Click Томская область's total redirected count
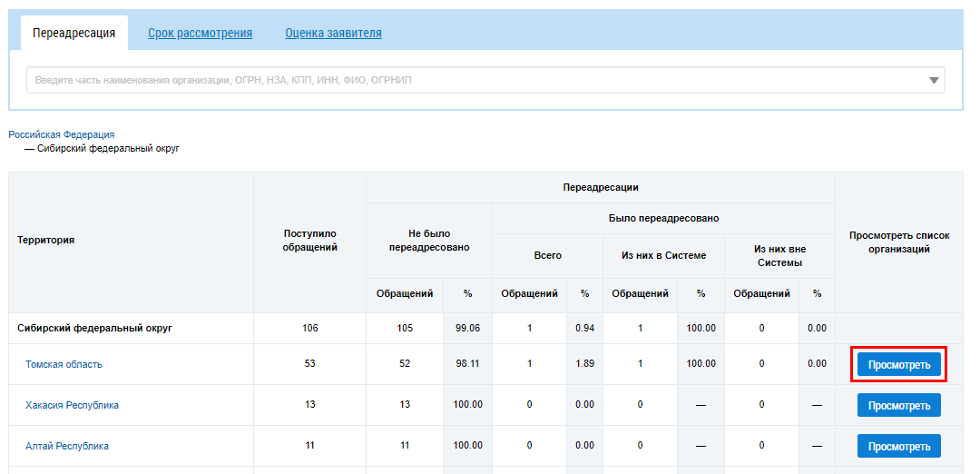Image resolution: width=980 pixels, height=474 pixels. 530,364
